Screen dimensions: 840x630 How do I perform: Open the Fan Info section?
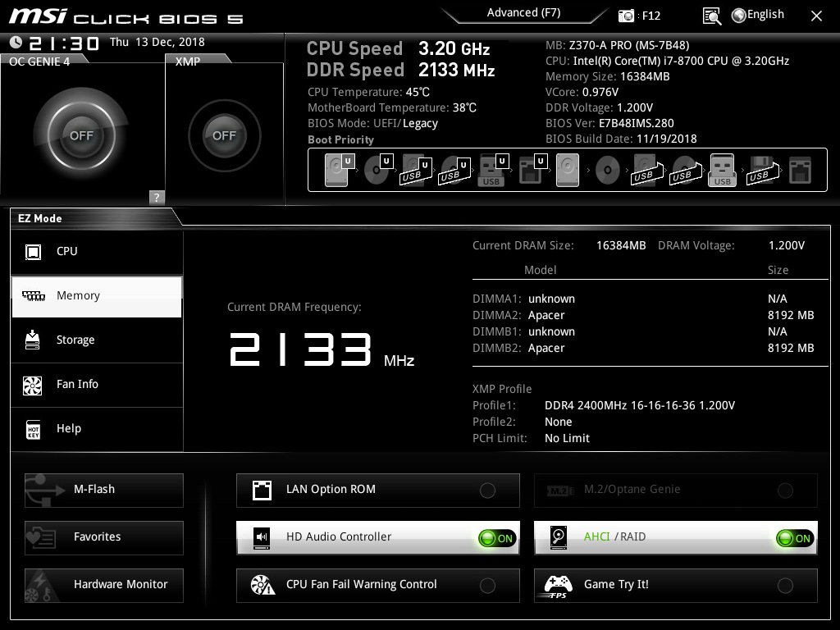(x=97, y=385)
